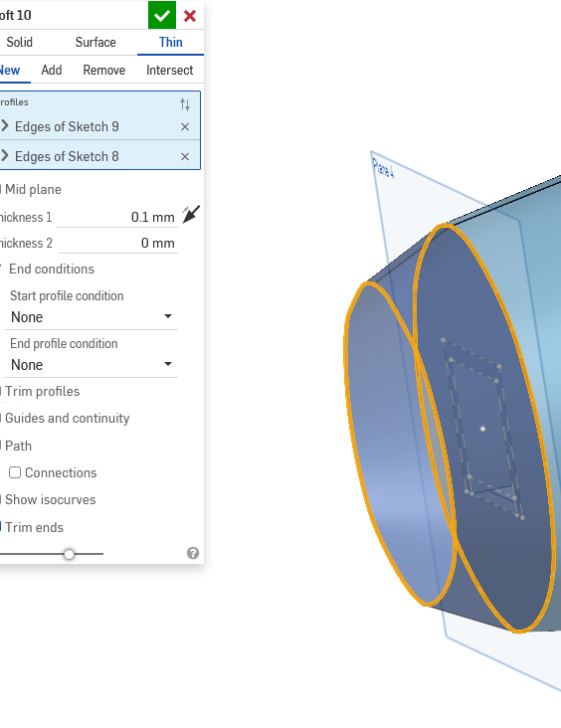
Task: Switch to the Surface tab
Action: pyautogui.click(x=95, y=42)
